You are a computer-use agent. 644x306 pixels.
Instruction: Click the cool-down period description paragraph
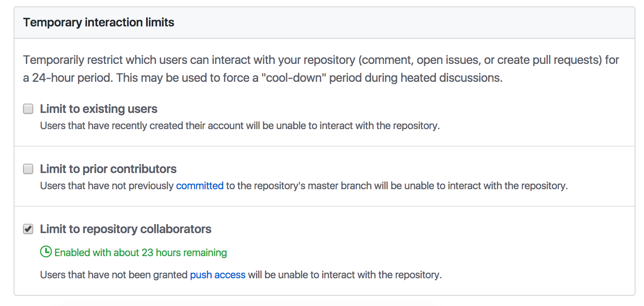pos(319,68)
